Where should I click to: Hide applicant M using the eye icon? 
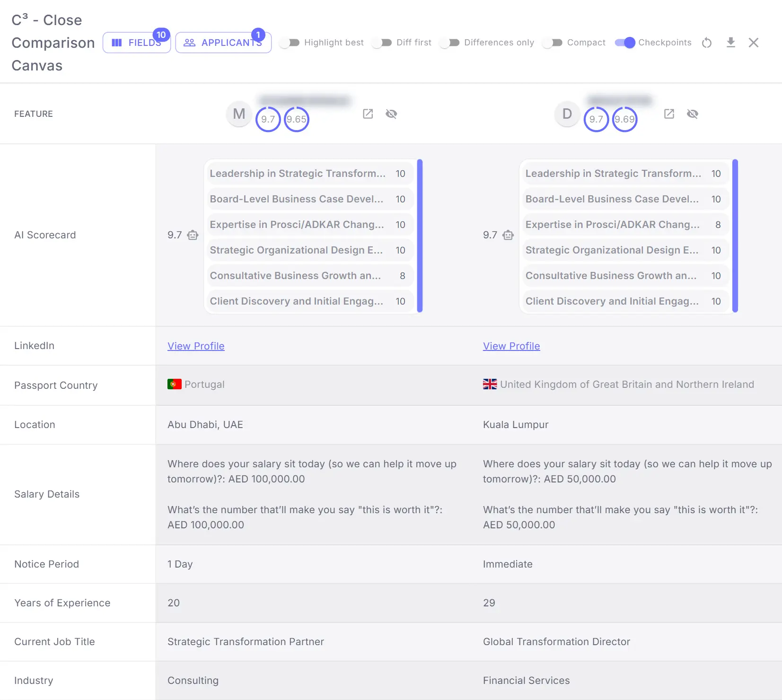pyautogui.click(x=391, y=114)
